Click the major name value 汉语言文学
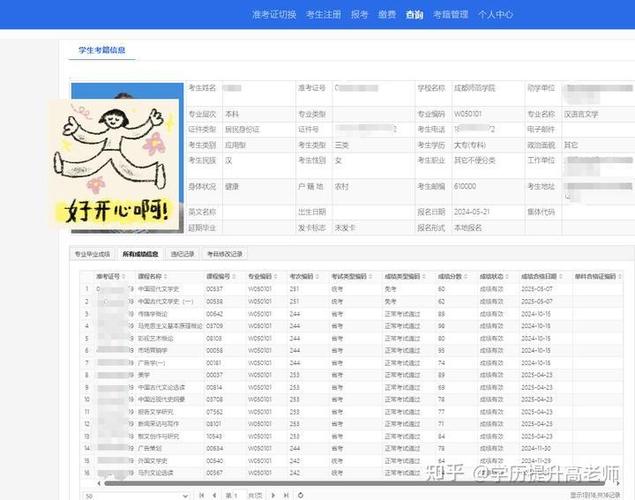Image resolution: width=635 pixels, height=500 pixels. [x=581, y=114]
